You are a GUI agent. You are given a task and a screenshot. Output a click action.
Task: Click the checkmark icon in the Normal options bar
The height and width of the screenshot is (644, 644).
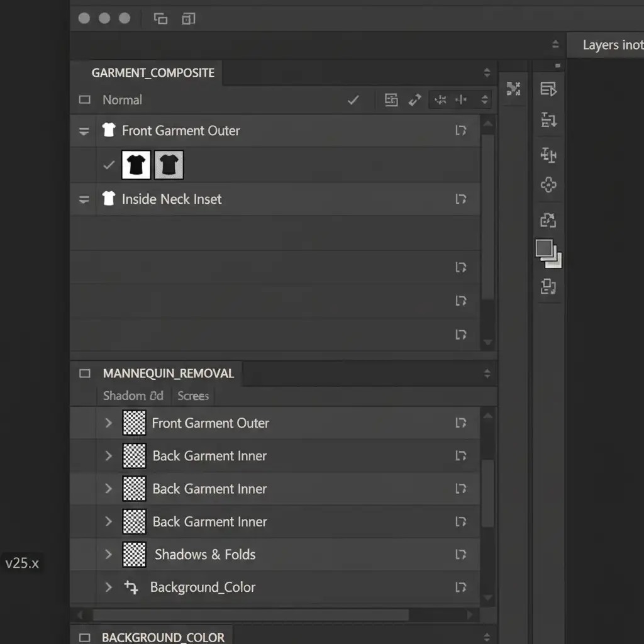pyautogui.click(x=353, y=100)
